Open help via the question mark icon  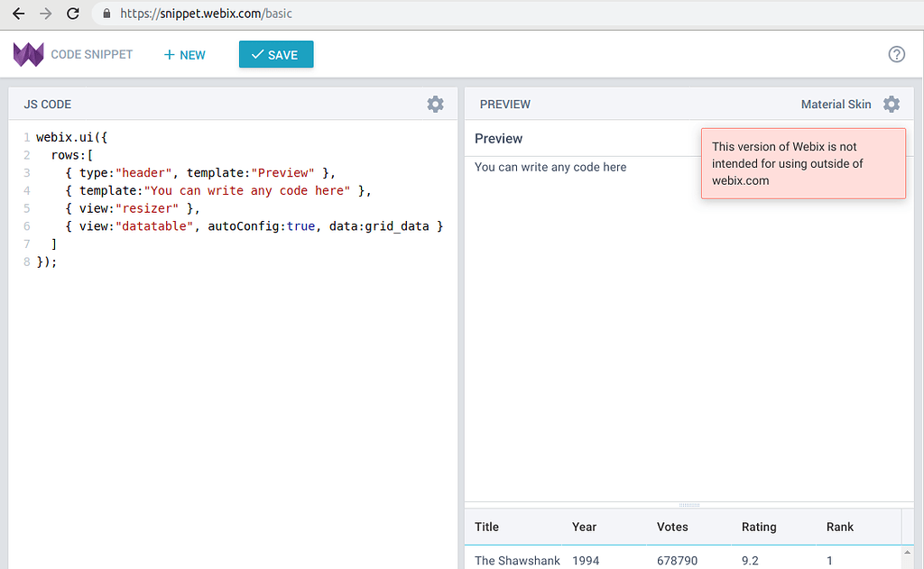point(896,54)
